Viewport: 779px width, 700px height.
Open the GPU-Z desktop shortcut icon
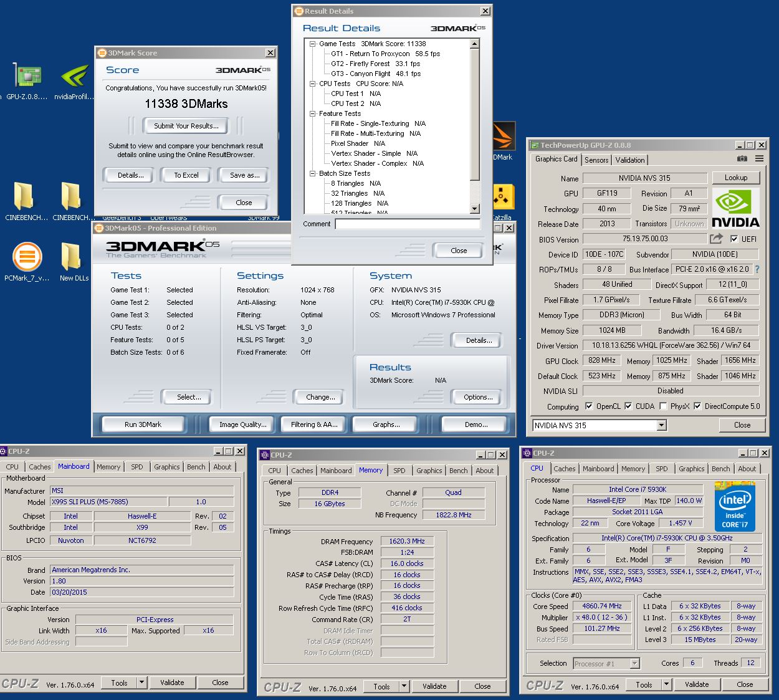(x=28, y=75)
